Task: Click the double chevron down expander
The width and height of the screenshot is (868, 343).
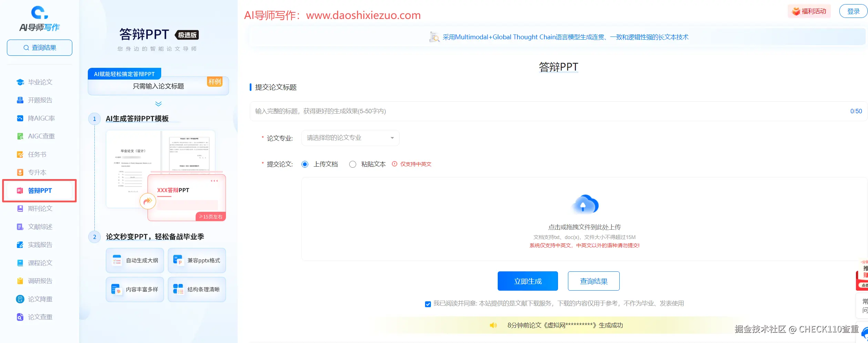Action: pyautogui.click(x=158, y=104)
